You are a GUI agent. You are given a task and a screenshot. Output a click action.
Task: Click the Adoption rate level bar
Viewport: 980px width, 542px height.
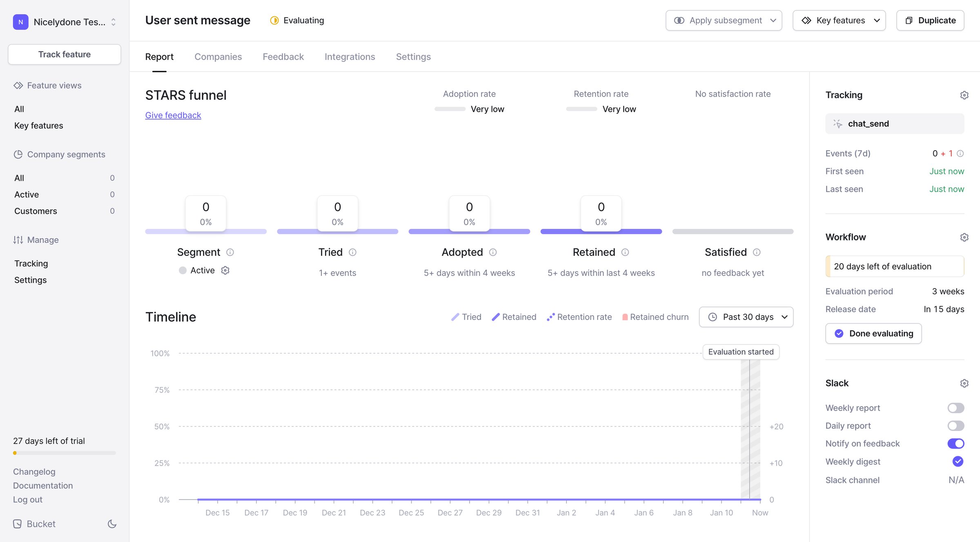450,109
